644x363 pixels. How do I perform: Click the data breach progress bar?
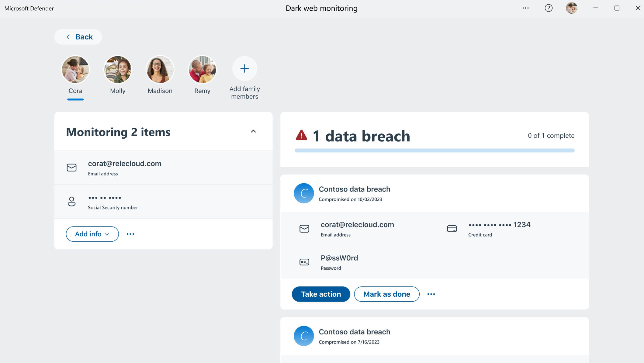tap(434, 150)
